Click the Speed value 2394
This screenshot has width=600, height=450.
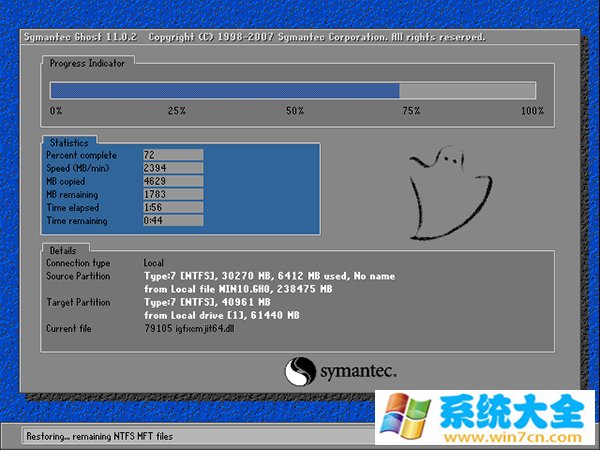click(x=173, y=168)
